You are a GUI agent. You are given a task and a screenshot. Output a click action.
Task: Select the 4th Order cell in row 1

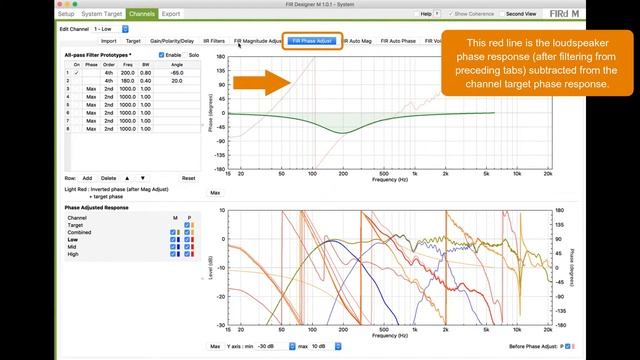click(x=109, y=73)
